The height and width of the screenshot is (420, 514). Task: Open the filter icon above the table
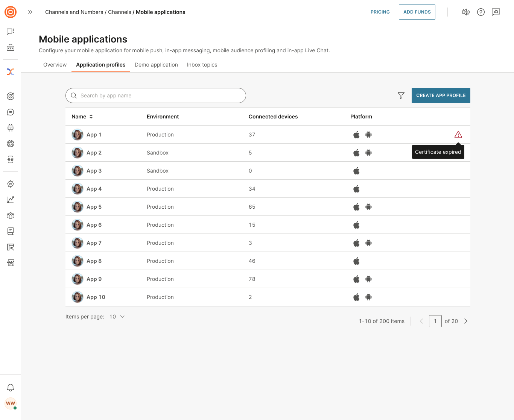[401, 96]
